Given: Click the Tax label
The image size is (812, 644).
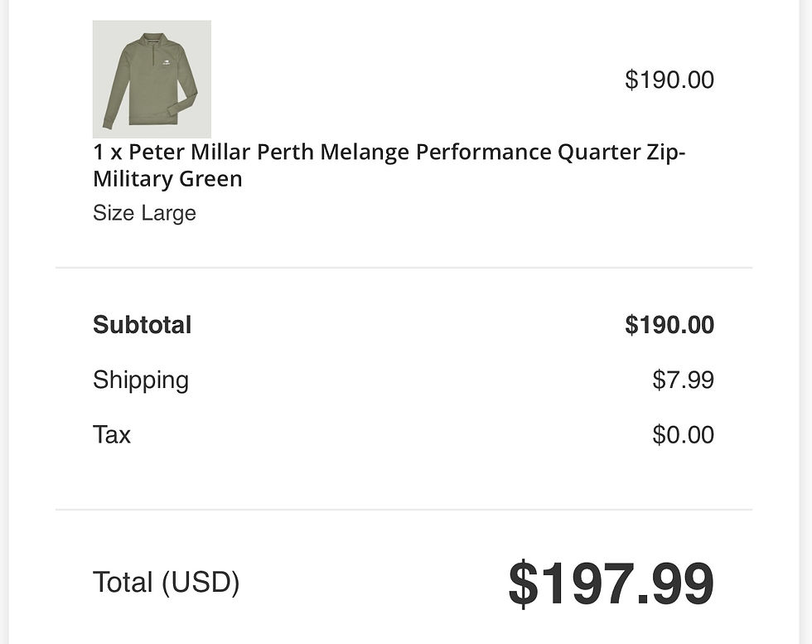Looking at the screenshot, I should point(112,434).
